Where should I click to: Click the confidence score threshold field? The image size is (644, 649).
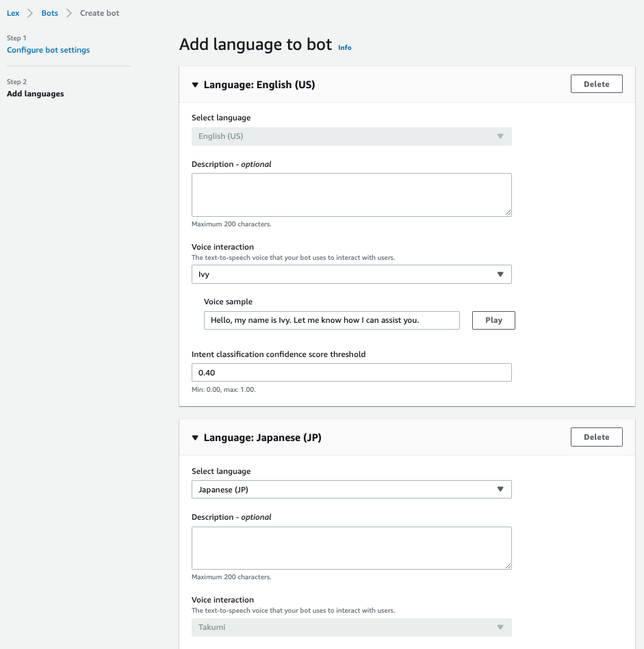click(351, 373)
